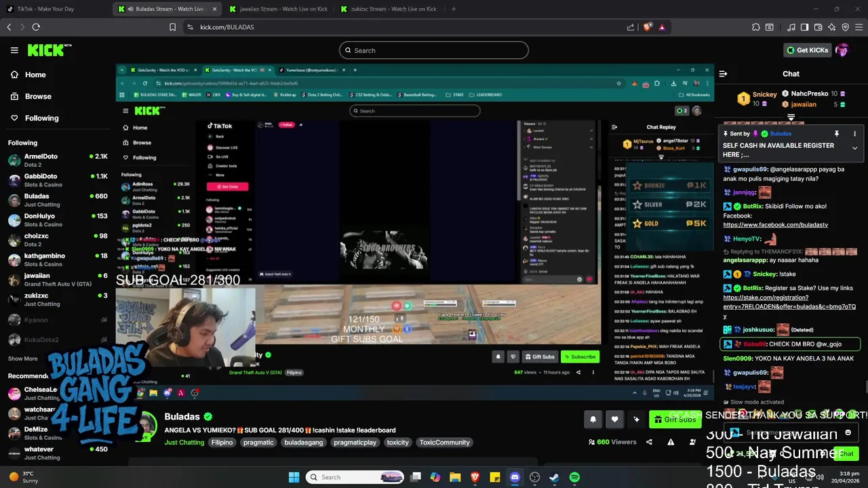Image resolution: width=868 pixels, height=488 pixels.
Task: Click the Get KICKs button
Action: [x=807, y=50]
